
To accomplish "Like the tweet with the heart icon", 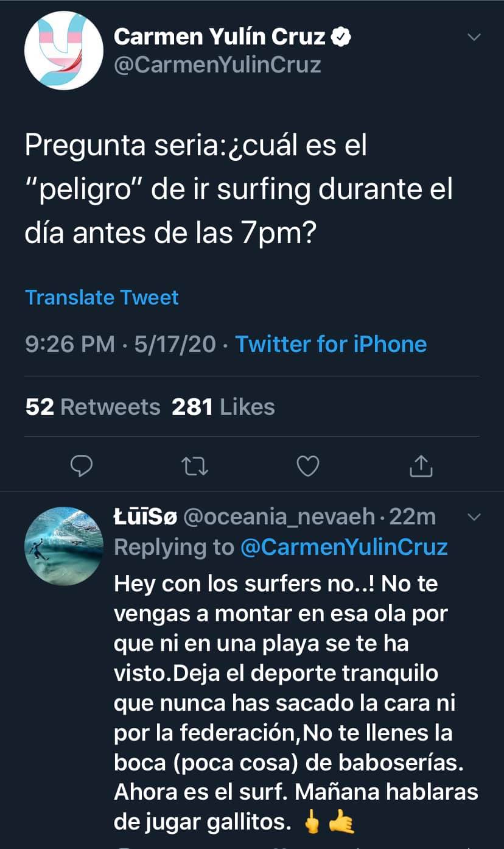I will click(307, 466).
